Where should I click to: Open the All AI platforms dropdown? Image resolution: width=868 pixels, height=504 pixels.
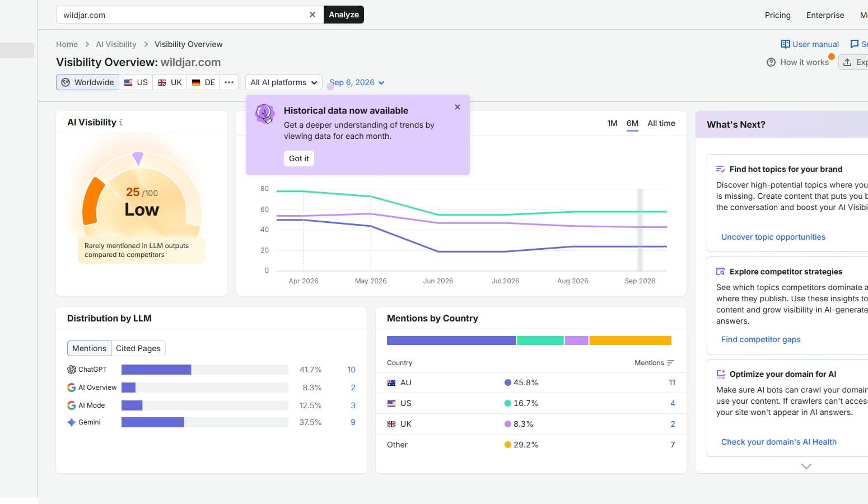tap(284, 82)
